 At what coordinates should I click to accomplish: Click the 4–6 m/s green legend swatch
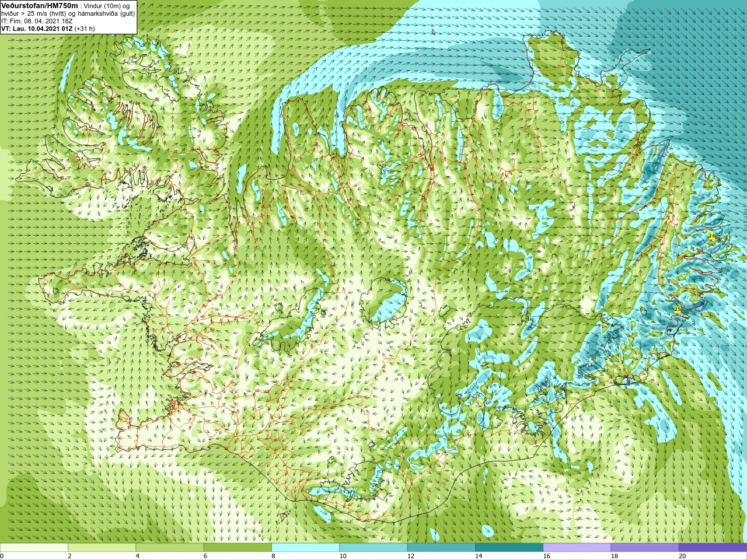(170, 548)
